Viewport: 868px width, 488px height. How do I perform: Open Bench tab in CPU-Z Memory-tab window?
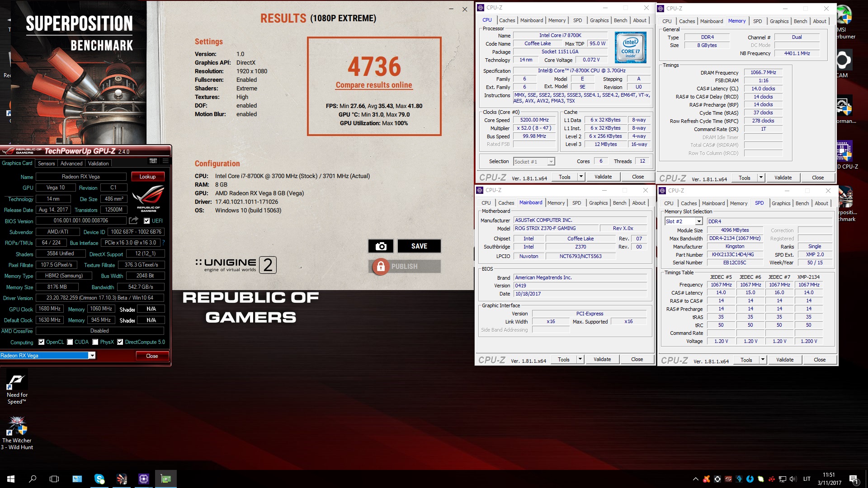coord(800,21)
